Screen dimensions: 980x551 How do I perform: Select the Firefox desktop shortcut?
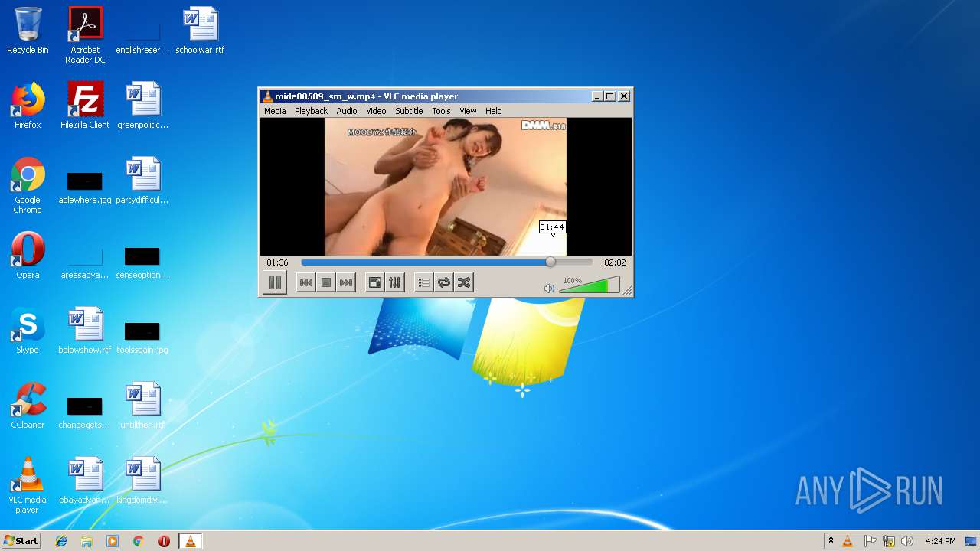coord(28,106)
